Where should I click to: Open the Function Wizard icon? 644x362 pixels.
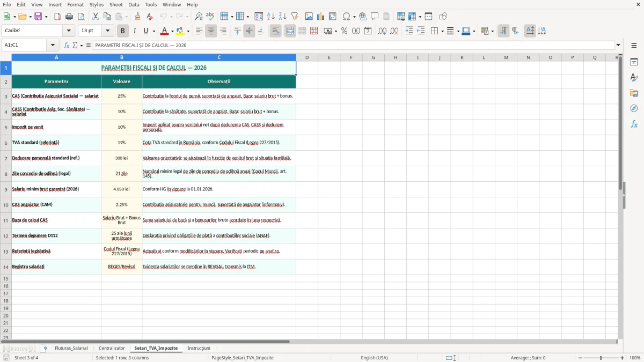point(67,45)
